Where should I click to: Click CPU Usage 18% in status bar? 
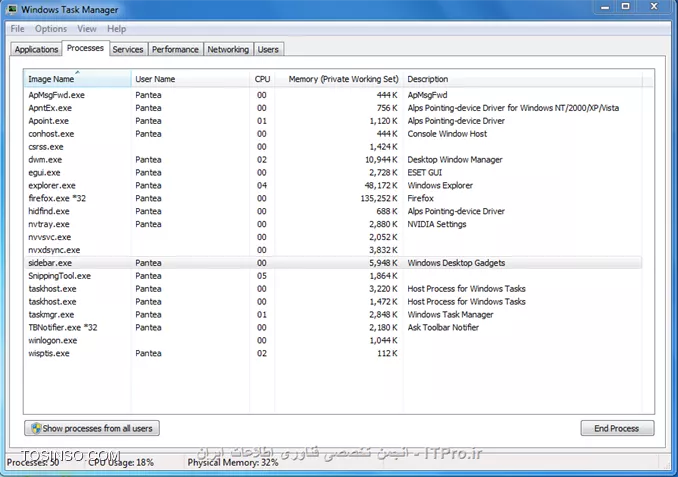point(121,463)
